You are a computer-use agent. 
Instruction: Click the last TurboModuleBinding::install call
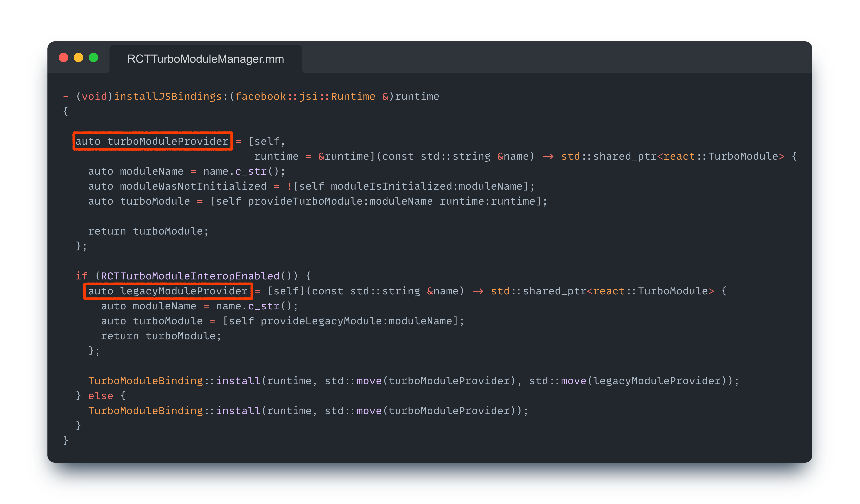tap(174, 411)
